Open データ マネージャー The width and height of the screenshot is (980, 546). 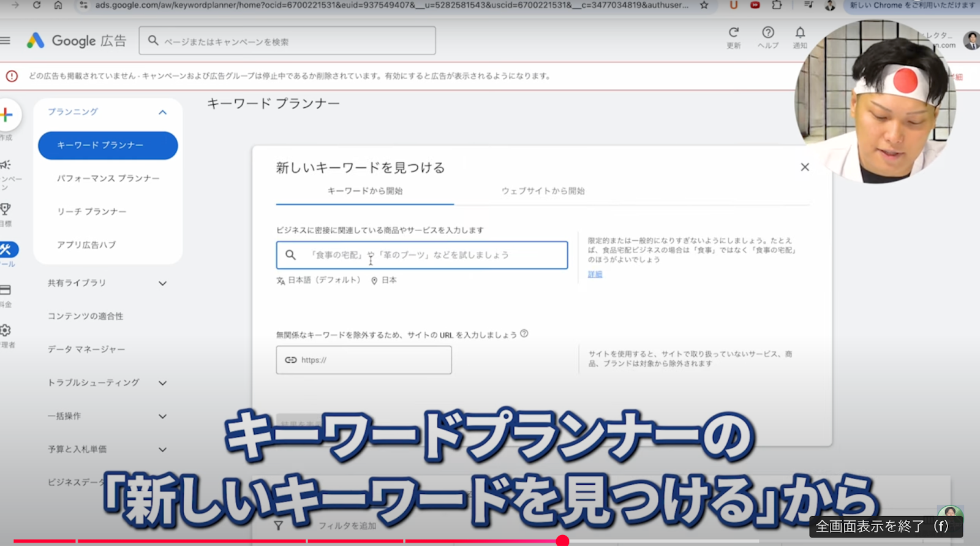(x=86, y=349)
